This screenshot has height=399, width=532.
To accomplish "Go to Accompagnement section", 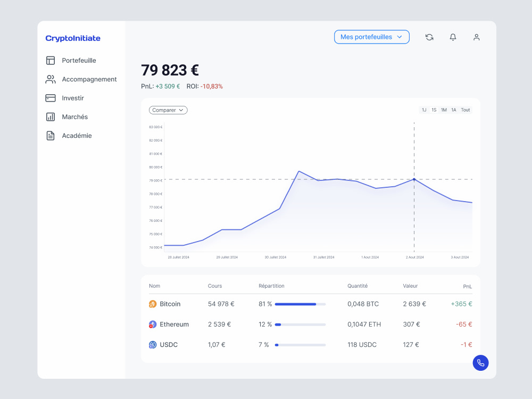I will click(89, 79).
